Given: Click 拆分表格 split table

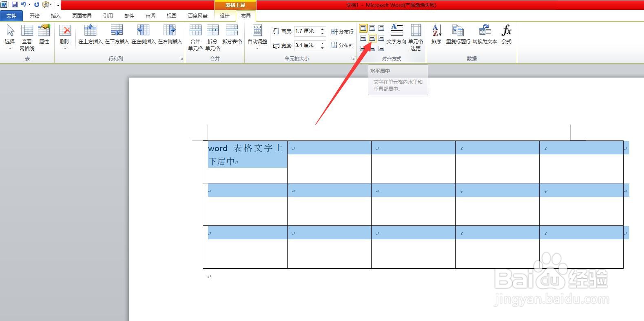Looking at the screenshot, I should 232,34.
